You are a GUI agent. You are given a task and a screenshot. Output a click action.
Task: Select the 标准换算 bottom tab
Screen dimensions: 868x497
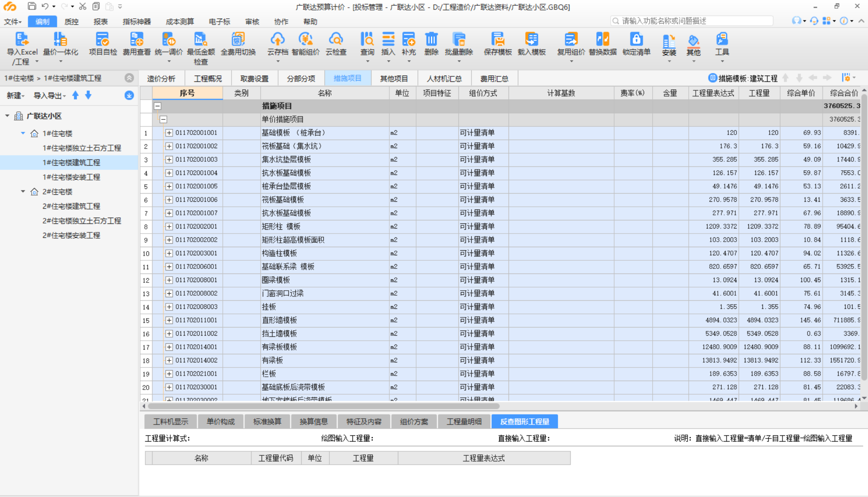(267, 421)
